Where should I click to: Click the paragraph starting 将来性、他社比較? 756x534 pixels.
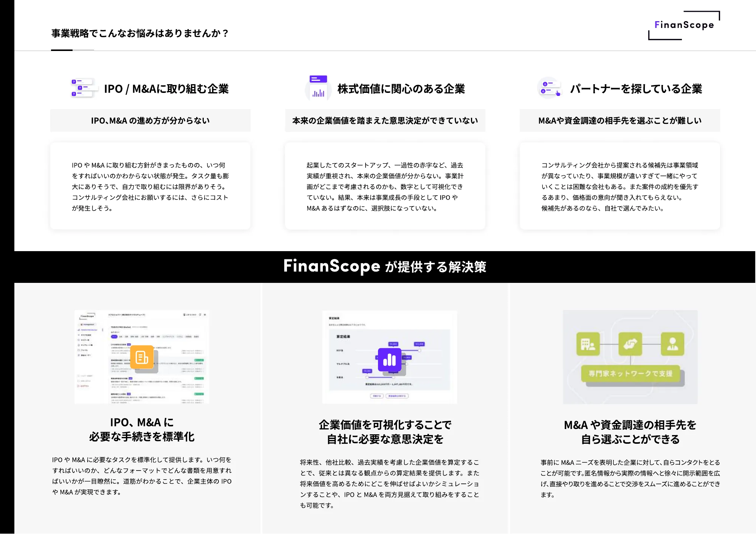point(390,484)
